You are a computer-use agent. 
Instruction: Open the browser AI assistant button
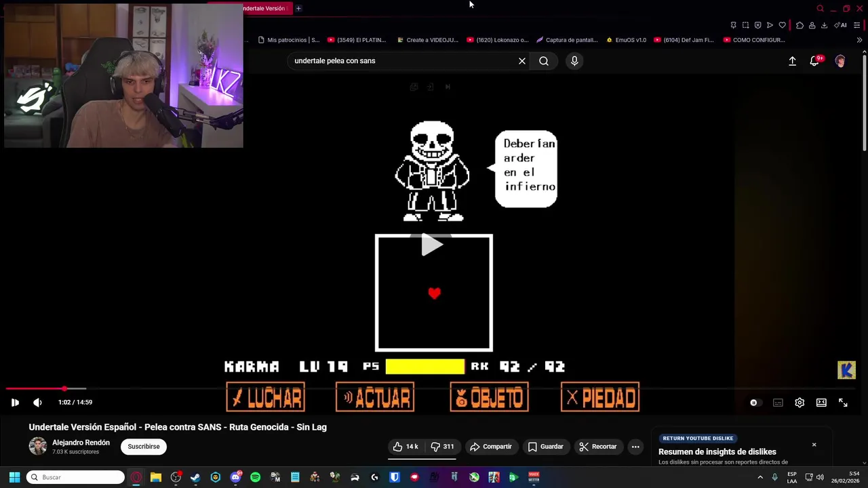[840, 25]
